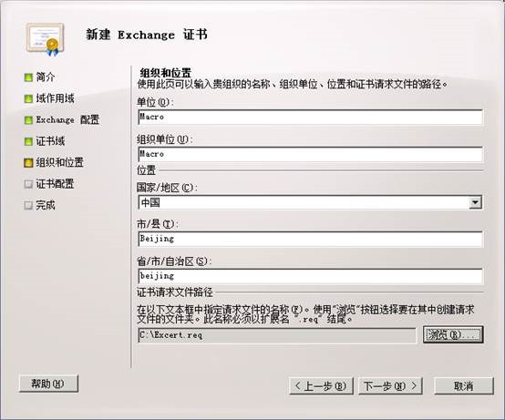Click the 帮助(H) help button

tap(48, 384)
